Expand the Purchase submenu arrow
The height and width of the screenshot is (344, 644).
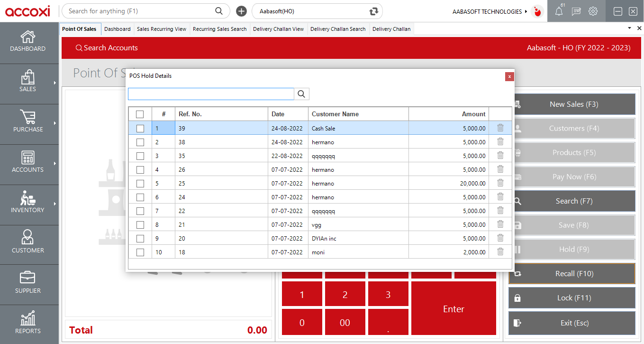pyautogui.click(x=55, y=123)
